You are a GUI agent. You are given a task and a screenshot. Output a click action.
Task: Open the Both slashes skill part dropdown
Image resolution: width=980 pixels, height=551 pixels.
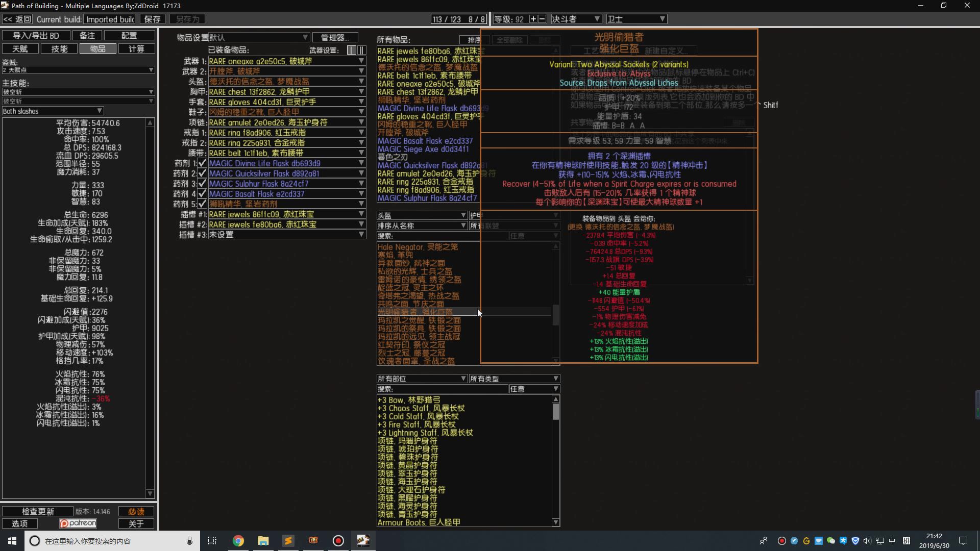(x=53, y=111)
